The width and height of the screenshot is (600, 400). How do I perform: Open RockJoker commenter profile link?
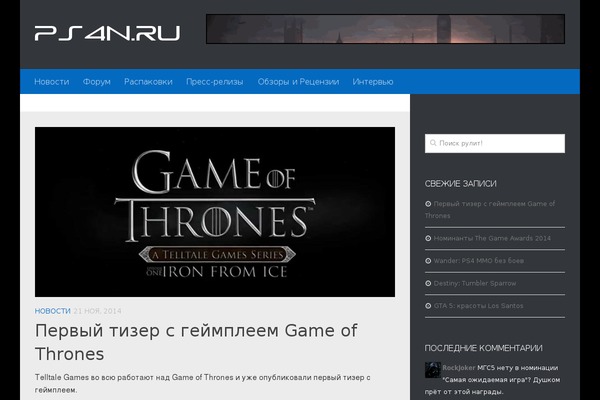(x=458, y=367)
